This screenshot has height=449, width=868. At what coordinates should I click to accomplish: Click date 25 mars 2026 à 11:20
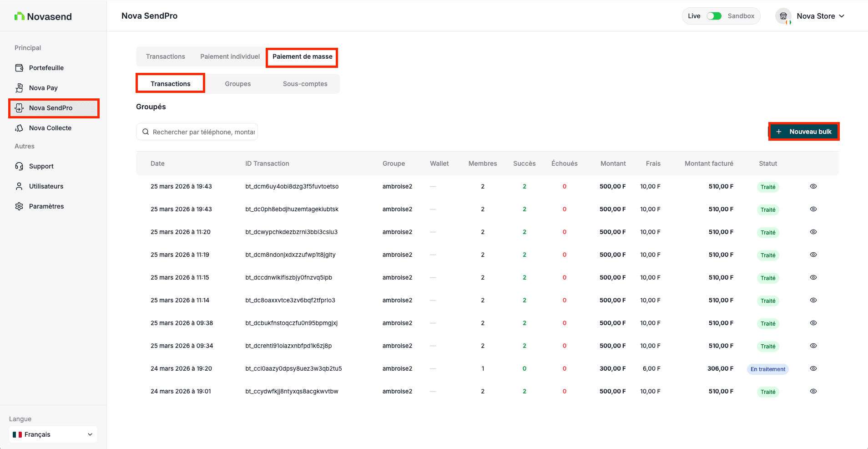click(181, 232)
